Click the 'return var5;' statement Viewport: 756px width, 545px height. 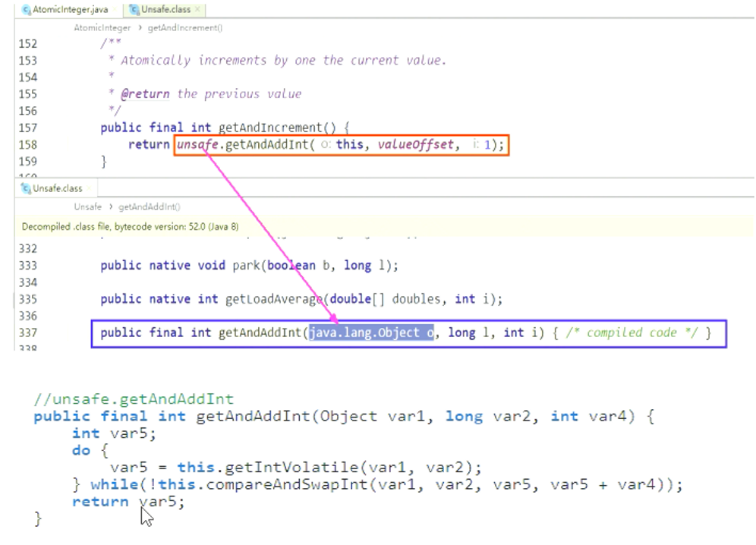(128, 502)
